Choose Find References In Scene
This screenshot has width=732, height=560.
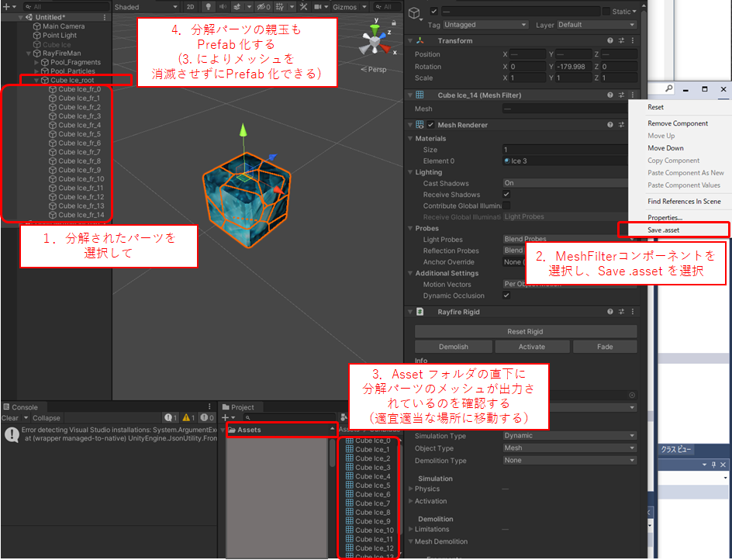point(680,202)
